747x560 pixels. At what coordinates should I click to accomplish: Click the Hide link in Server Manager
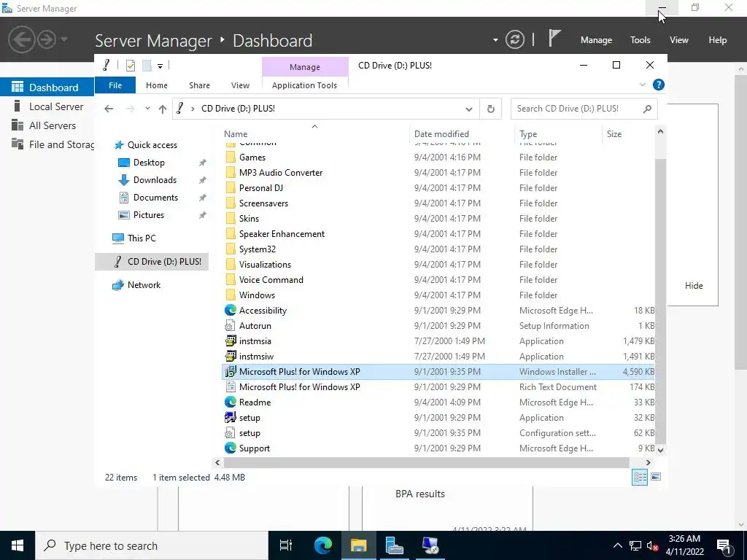694,286
